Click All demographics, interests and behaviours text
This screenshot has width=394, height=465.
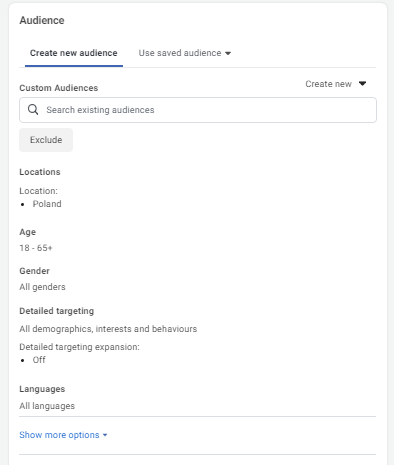point(108,329)
